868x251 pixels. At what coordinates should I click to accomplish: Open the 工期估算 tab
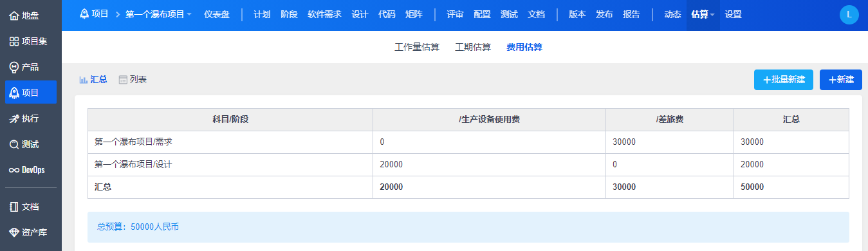pos(473,47)
